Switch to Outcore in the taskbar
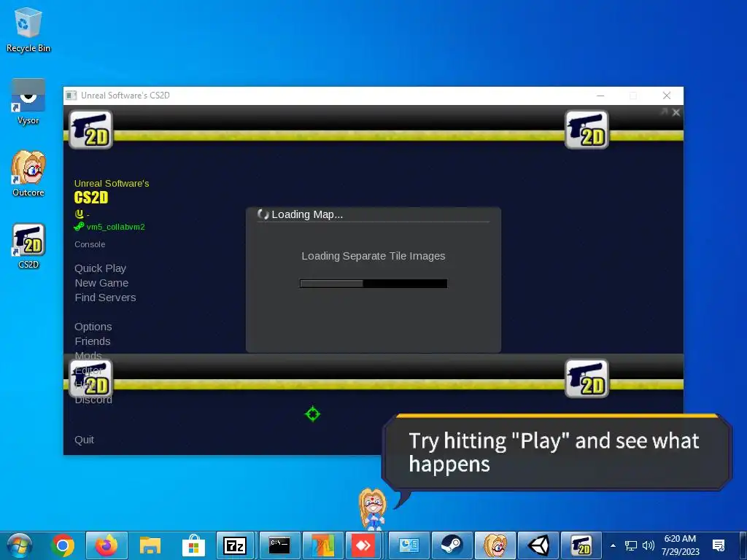This screenshot has width=747, height=560. 495,545
